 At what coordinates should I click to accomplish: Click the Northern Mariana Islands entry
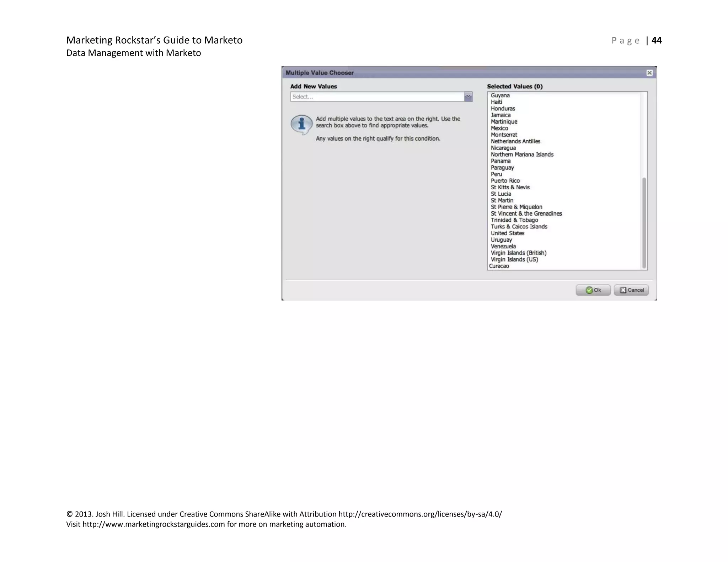pyautogui.click(x=522, y=155)
